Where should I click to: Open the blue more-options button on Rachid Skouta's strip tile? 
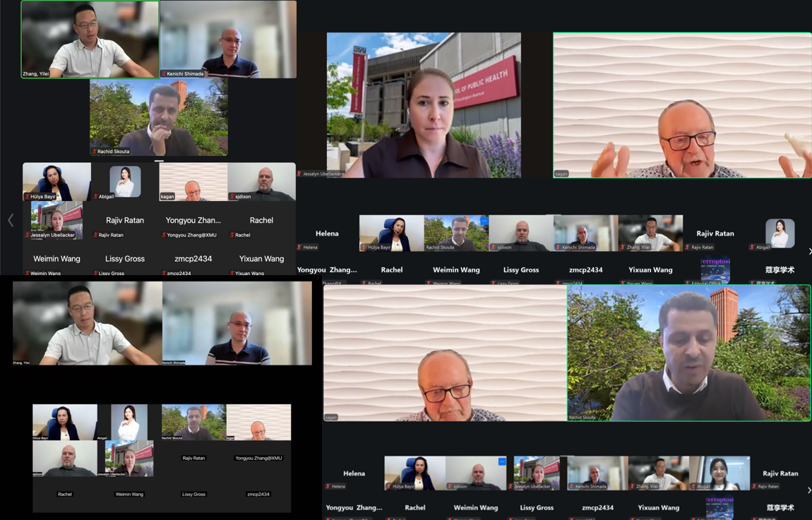(484, 220)
